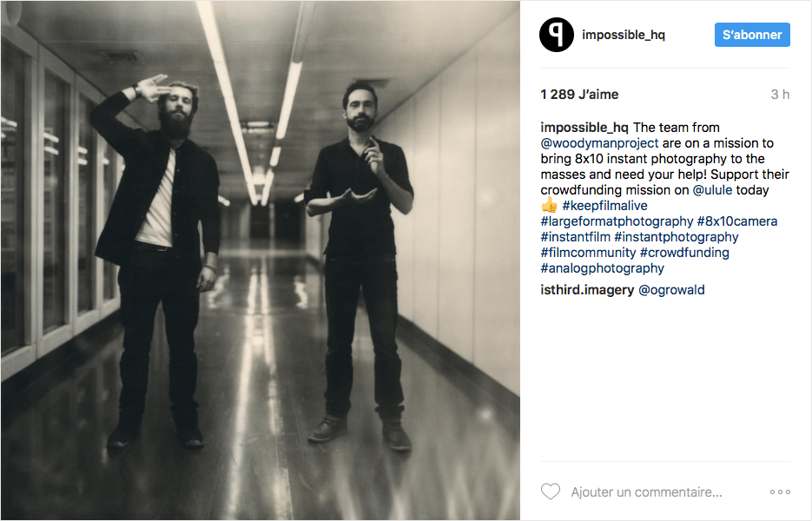Open the @ulule mention link
Viewport: 812px width, 521px height.
[x=712, y=190]
